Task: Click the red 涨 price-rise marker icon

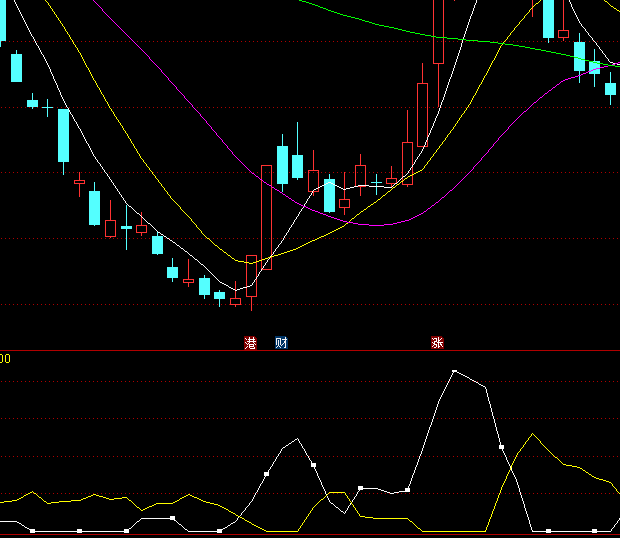Action: point(437,343)
